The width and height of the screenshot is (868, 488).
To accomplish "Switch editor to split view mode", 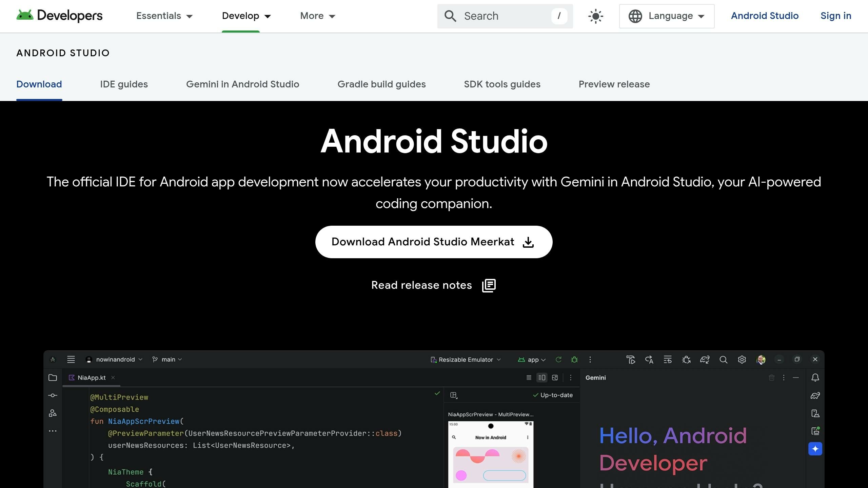I will pyautogui.click(x=542, y=378).
